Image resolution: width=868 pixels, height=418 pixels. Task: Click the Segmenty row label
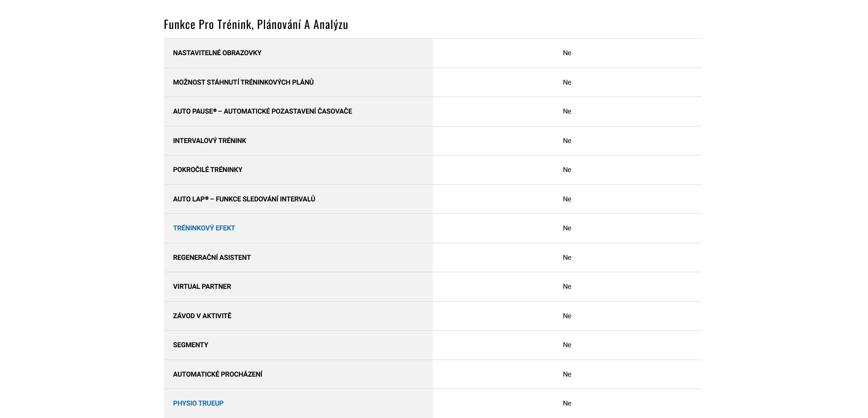click(x=190, y=345)
